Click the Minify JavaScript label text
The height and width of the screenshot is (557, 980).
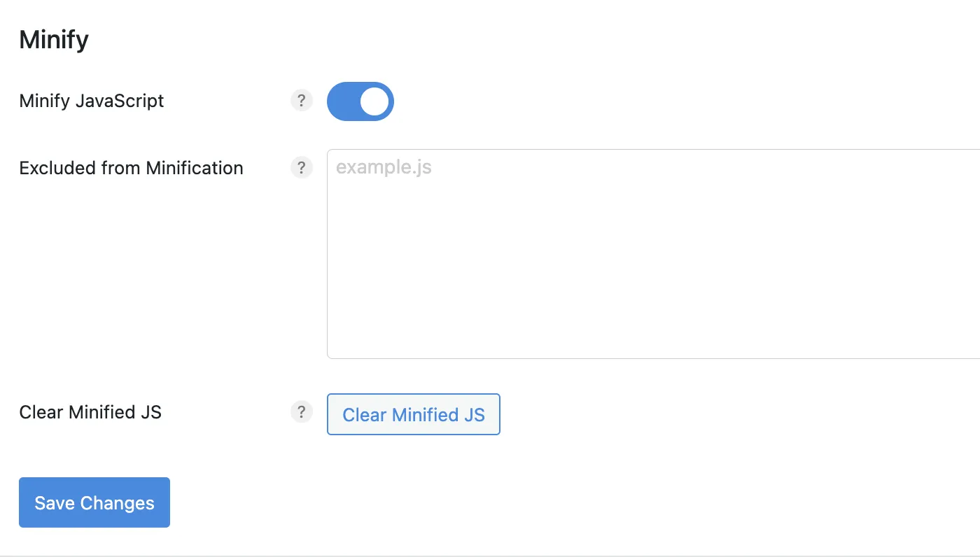pos(92,101)
